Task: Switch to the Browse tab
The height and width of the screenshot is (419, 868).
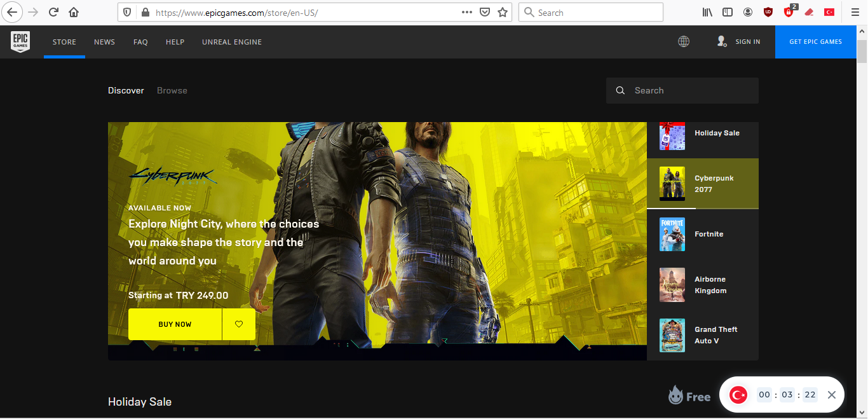Action: coord(172,90)
